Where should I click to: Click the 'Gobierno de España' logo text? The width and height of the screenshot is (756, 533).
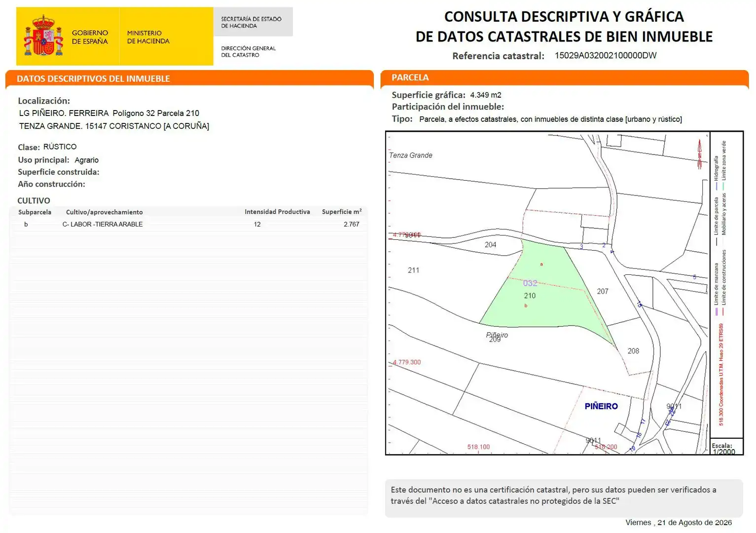coord(90,37)
